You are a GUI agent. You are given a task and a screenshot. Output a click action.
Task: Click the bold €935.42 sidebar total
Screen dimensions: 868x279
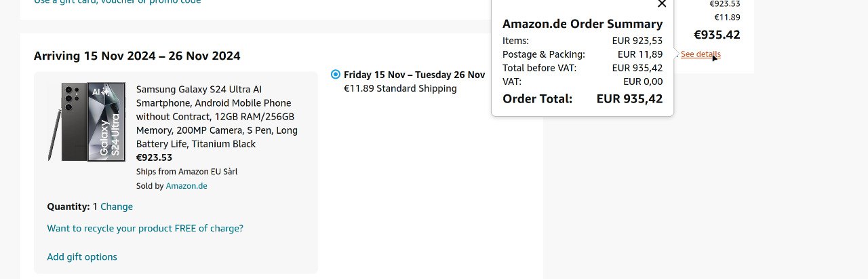click(717, 35)
